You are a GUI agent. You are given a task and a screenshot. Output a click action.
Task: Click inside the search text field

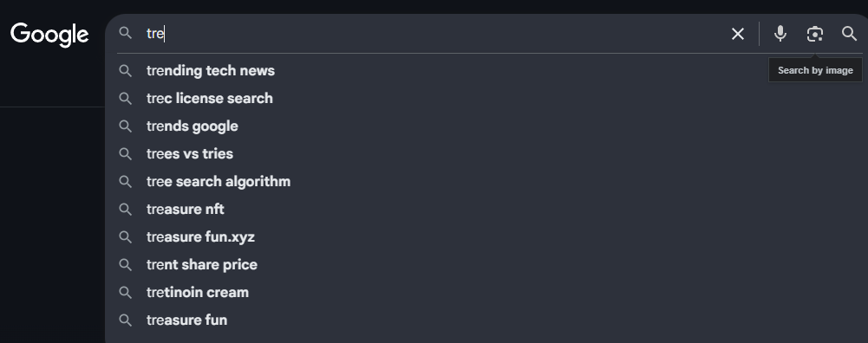[432, 34]
